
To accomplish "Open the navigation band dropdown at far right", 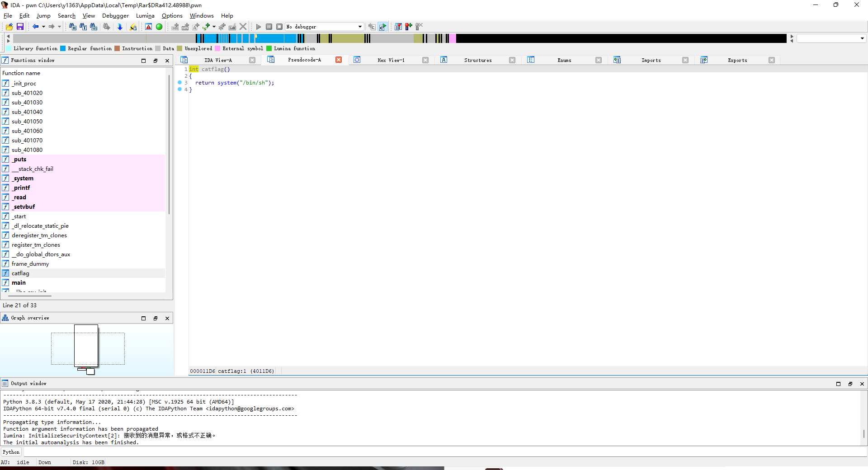I will (862, 38).
